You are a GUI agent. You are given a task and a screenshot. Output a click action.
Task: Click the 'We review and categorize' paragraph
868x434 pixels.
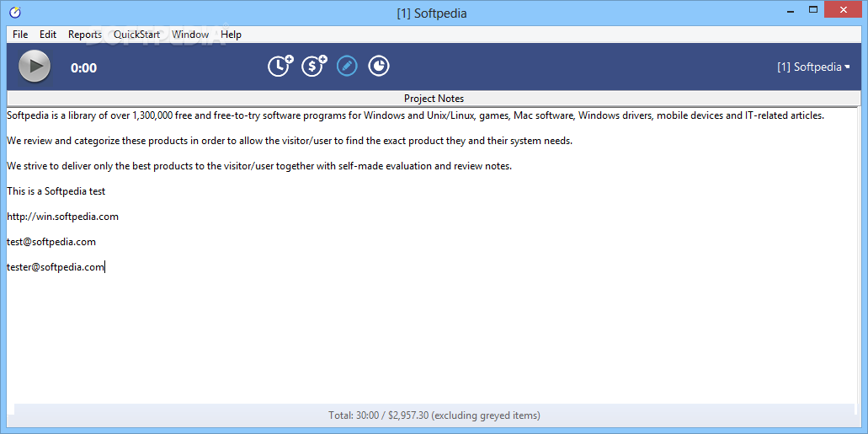290,141
